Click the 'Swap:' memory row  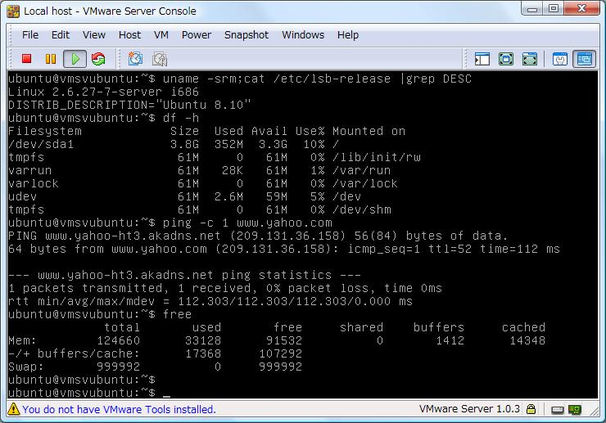pyautogui.click(x=155, y=367)
